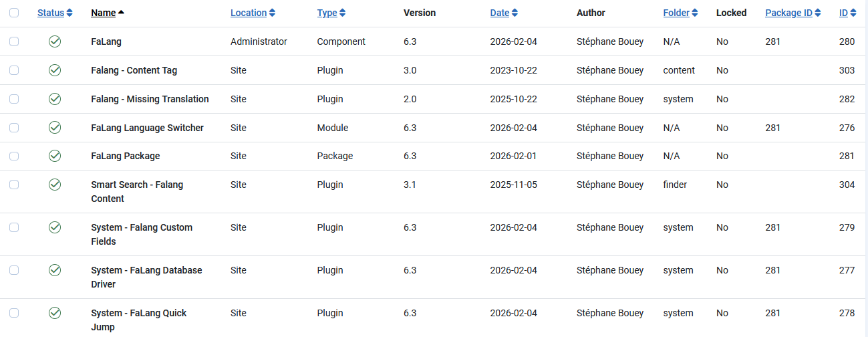Tick checkbox for System - FaLang Quick Jump
Image resolution: width=868 pixels, height=337 pixels.
pyautogui.click(x=14, y=313)
